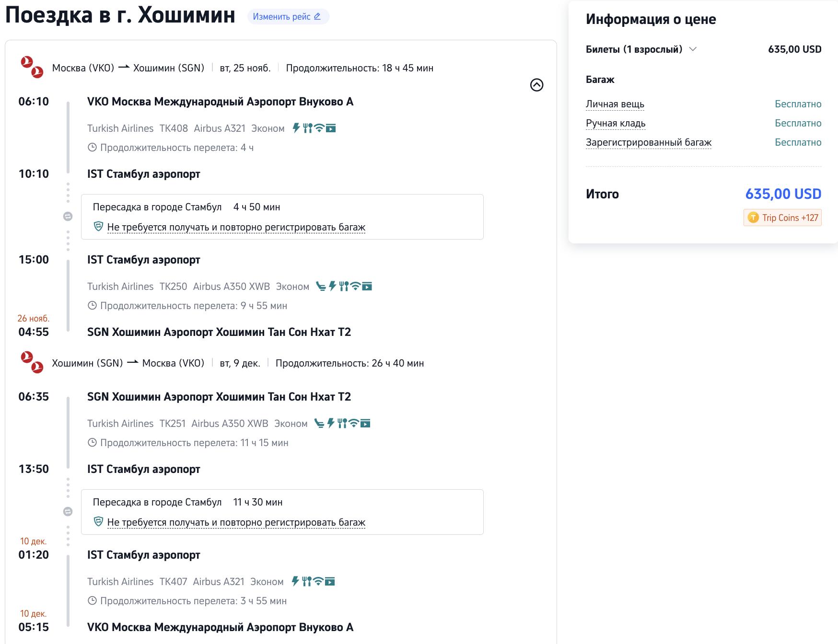This screenshot has width=838, height=644.
Task: Click the Turkish Airlines logo for Moscow–Ho Chi Minh
Action: pyautogui.click(x=32, y=67)
